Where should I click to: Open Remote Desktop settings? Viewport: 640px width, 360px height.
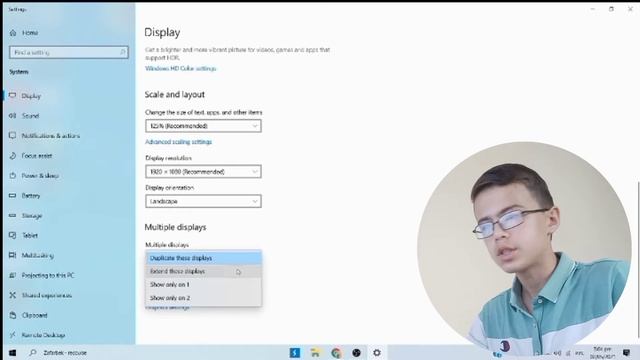[x=43, y=335]
